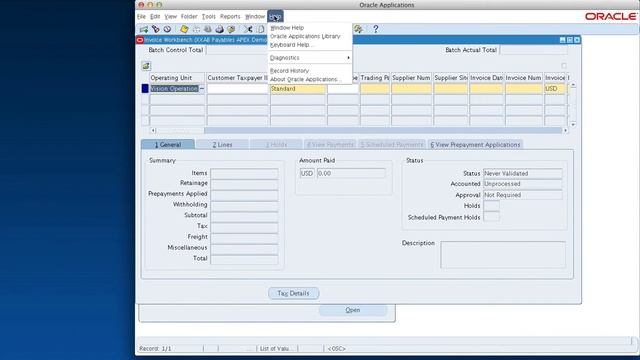
Task: Click the Batch Control Total field
Action: coord(238,50)
